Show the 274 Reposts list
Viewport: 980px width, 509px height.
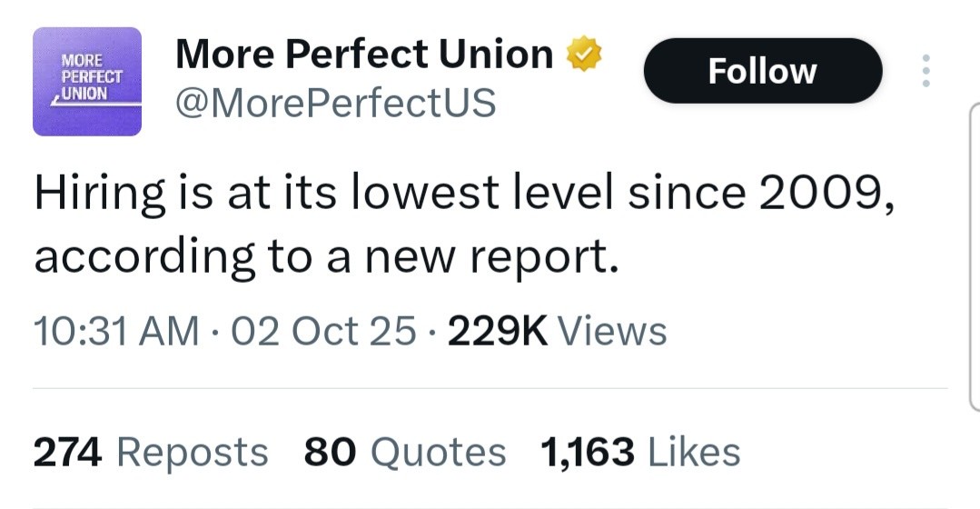[150, 452]
